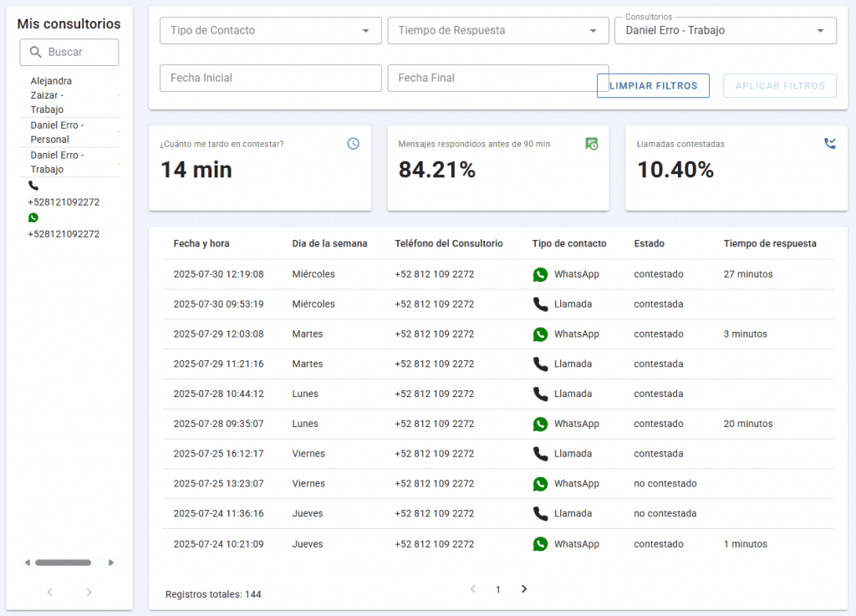Click WhatsApp icon in 2025-07-30 12:19:08 row
Image resolution: width=856 pixels, height=616 pixels.
(x=540, y=274)
